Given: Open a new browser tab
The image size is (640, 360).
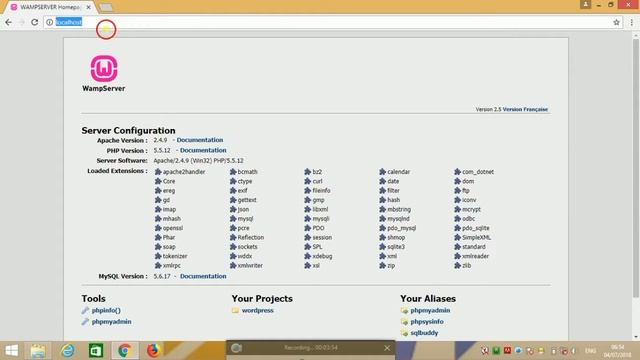Looking at the screenshot, I should (106, 7).
